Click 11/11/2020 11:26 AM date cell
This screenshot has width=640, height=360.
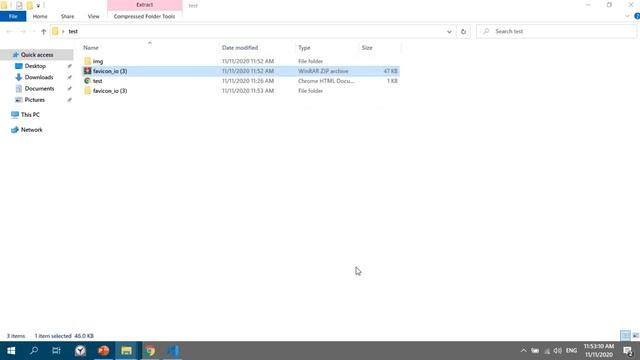point(248,81)
